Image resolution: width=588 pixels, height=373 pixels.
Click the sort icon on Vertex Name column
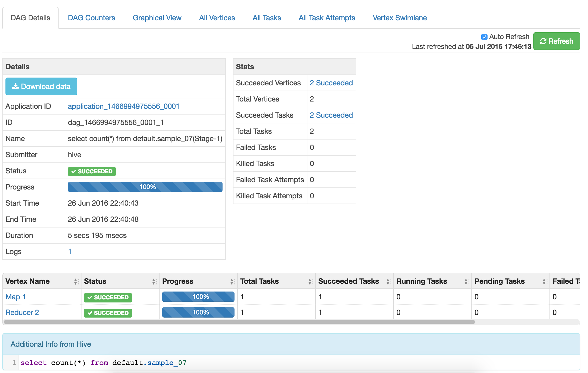tap(75, 281)
